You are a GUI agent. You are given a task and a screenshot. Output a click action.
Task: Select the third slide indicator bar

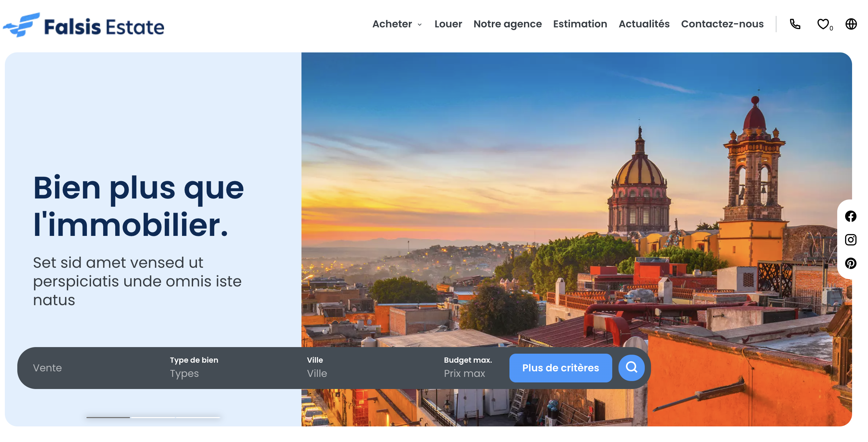click(198, 417)
